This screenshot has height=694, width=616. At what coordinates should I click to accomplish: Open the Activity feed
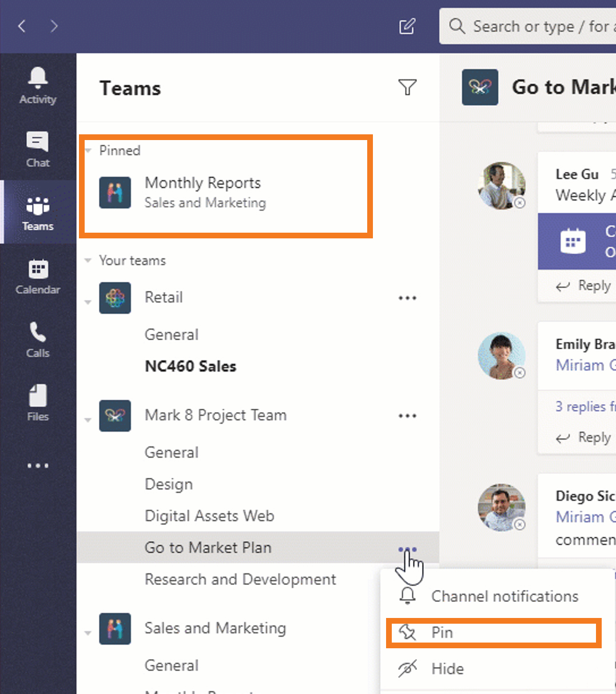[x=38, y=86]
